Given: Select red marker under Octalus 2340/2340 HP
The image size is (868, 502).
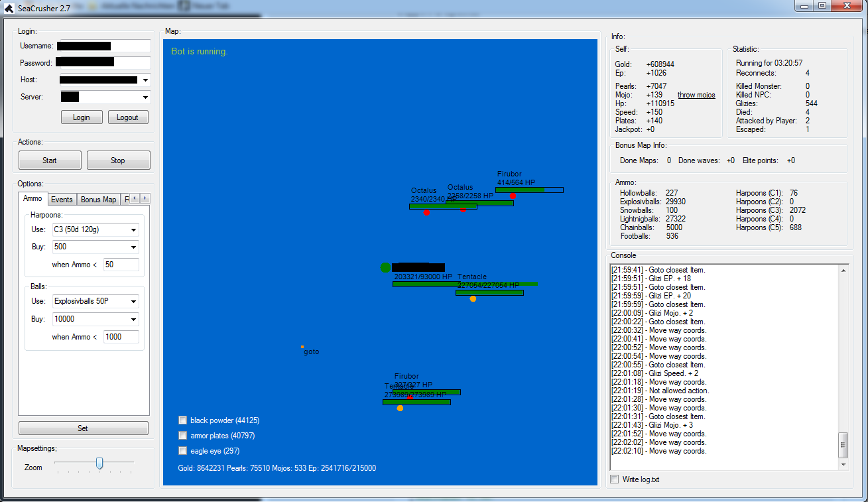Looking at the screenshot, I should (x=426, y=213).
